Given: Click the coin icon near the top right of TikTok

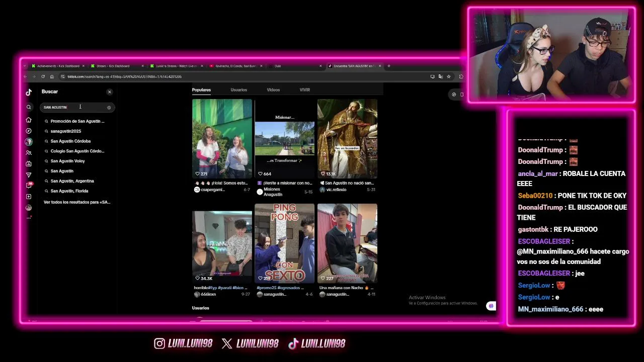Looking at the screenshot, I should coord(454,95).
